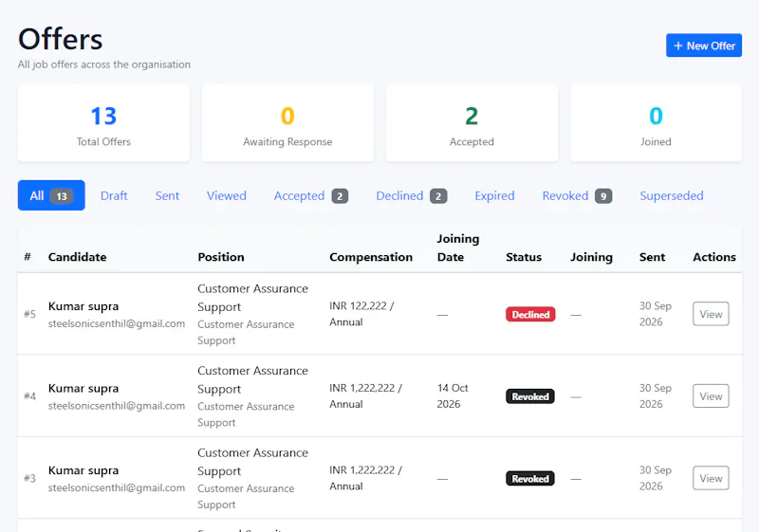Click the Status column header
759x532 pixels.
tap(524, 257)
